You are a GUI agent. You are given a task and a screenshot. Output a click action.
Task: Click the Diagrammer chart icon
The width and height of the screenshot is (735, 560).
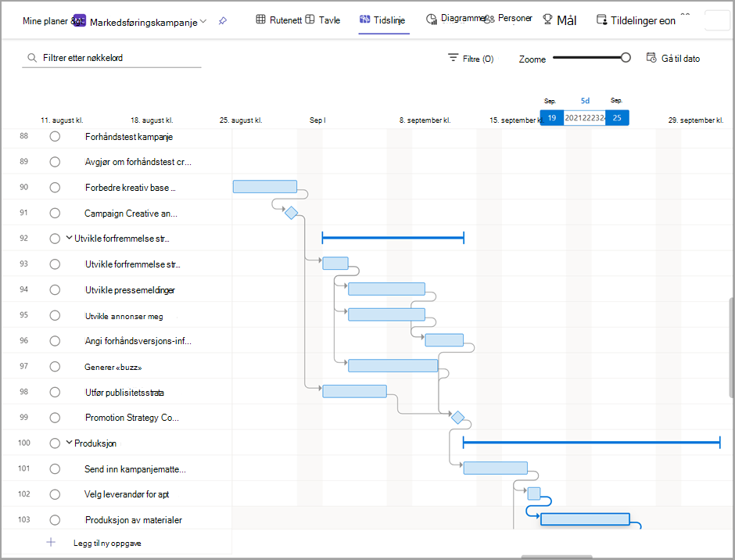[431, 20]
